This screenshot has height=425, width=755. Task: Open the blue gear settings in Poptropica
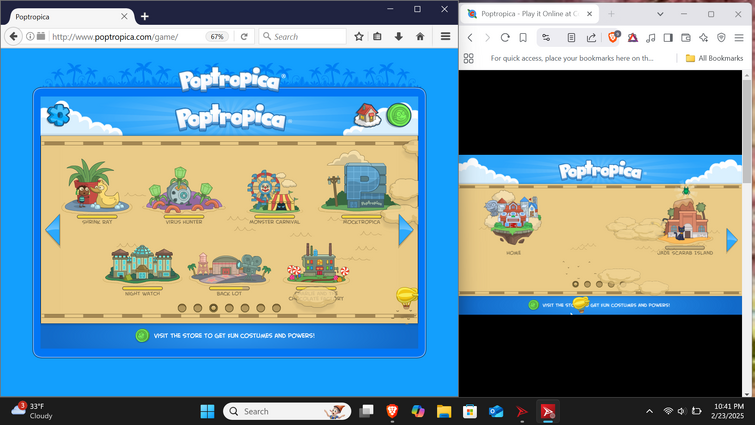click(59, 115)
